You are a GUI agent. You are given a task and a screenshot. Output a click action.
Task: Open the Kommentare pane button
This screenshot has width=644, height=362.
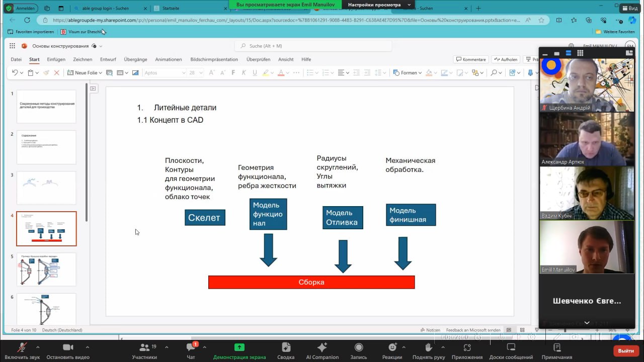tap(471, 59)
